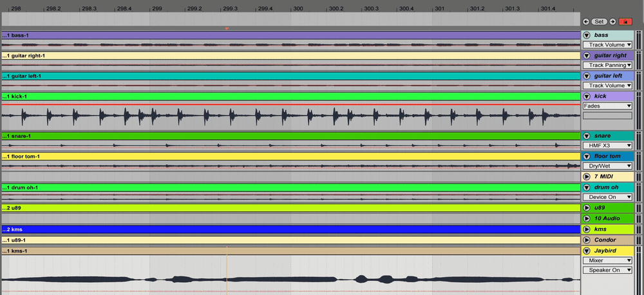Click the 10 Audio track name
The height and width of the screenshot is (295, 644).
pos(607,218)
